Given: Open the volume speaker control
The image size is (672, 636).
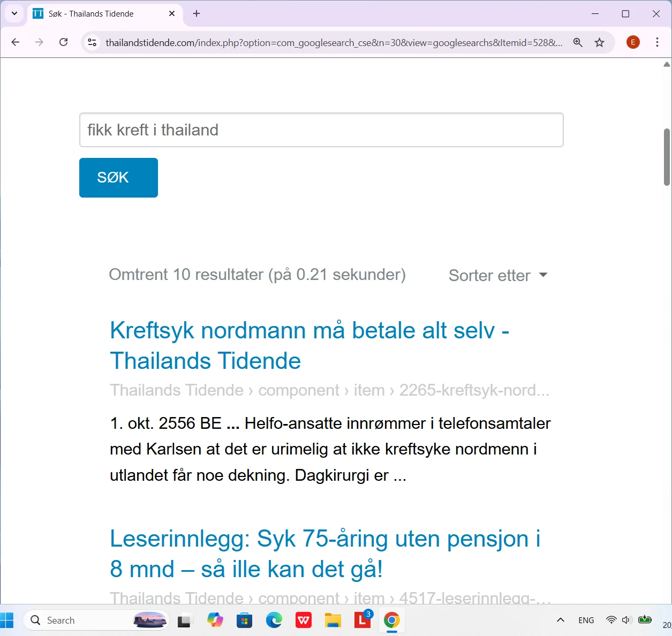Looking at the screenshot, I should (x=627, y=620).
